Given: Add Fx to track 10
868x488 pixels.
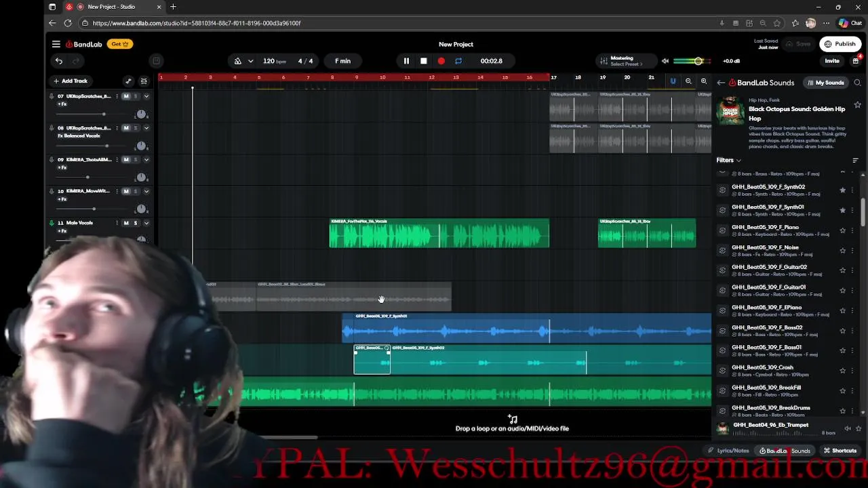Looking at the screenshot, I should tap(62, 199).
